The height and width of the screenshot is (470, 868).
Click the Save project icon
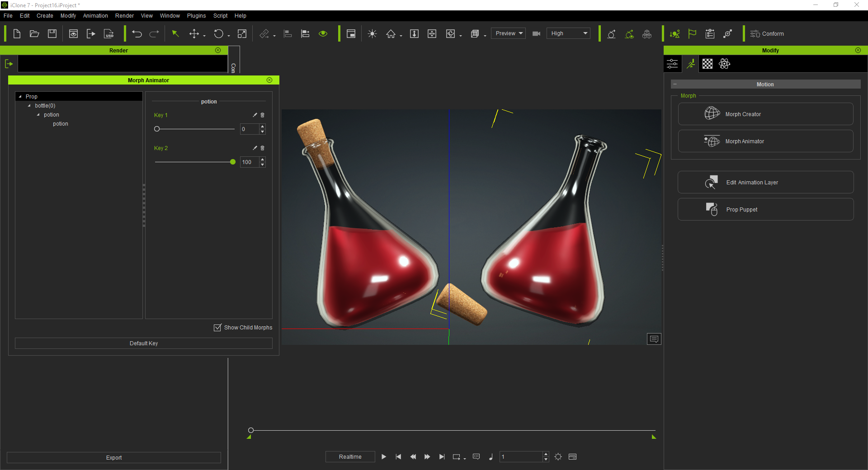[x=52, y=34]
